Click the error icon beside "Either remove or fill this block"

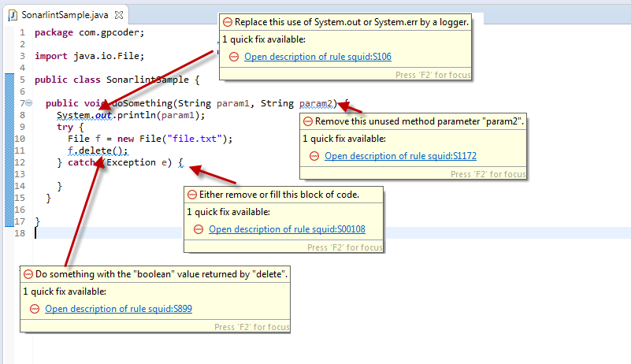click(x=191, y=195)
